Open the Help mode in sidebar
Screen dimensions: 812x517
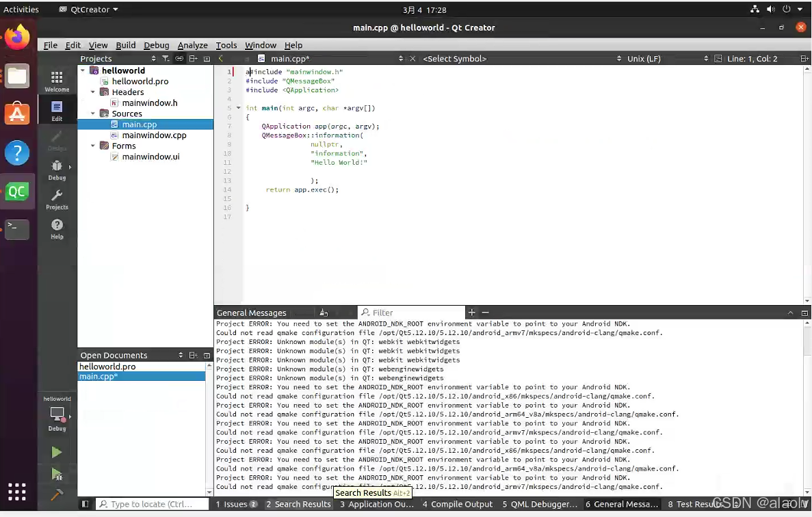click(57, 228)
